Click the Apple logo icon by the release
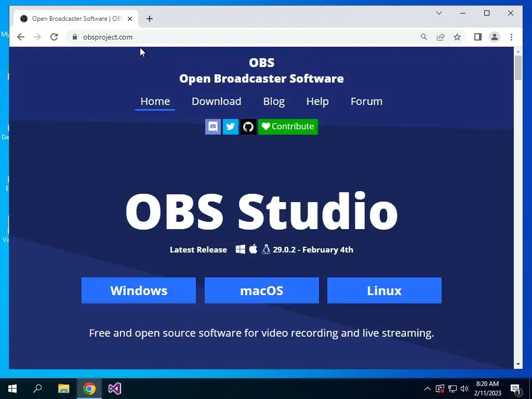The height and width of the screenshot is (399, 532). 253,249
